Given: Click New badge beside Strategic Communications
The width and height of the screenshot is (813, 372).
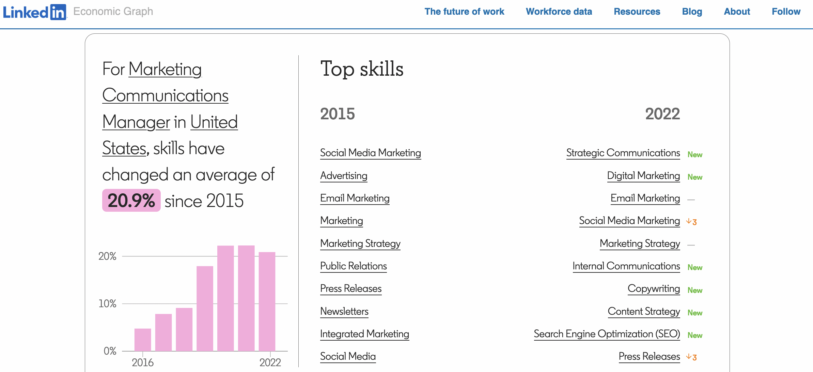Looking at the screenshot, I should coord(695,154).
